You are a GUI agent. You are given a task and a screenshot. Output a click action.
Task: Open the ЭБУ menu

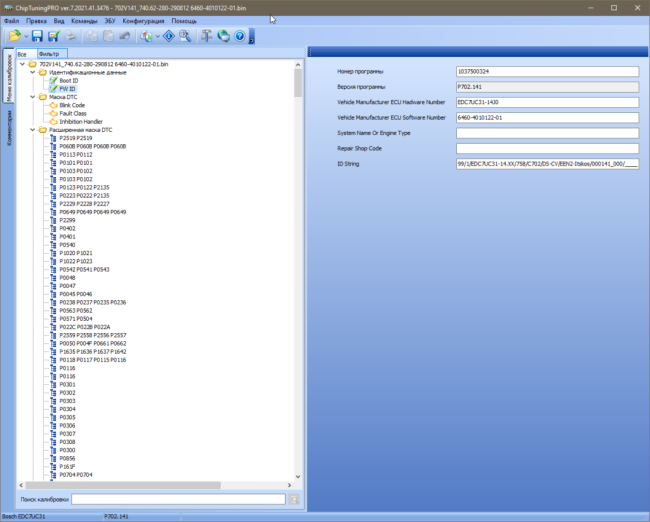(110, 21)
